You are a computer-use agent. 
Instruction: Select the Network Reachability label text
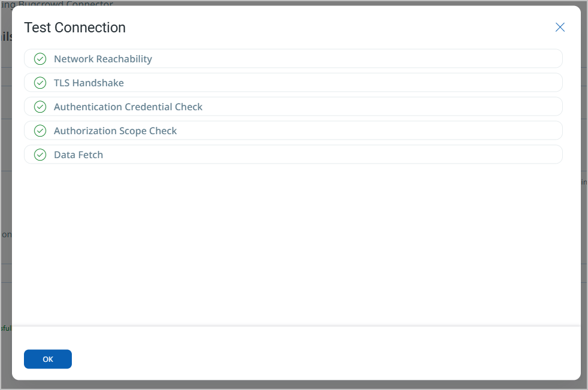tap(103, 59)
